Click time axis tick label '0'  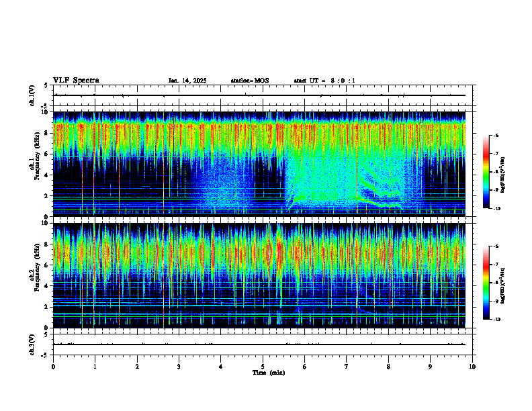[x=53, y=367]
